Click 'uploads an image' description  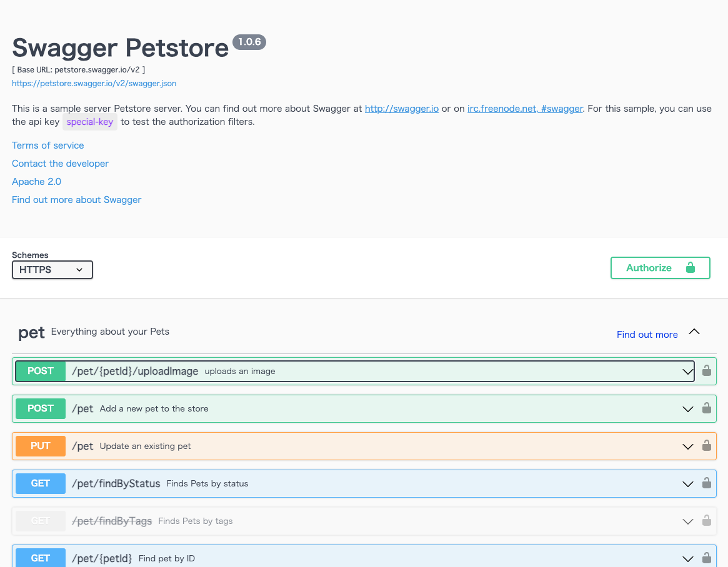pos(240,371)
